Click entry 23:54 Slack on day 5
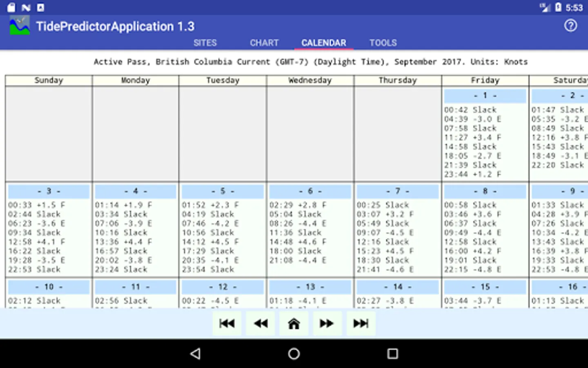The width and height of the screenshot is (588, 368). coord(208,269)
